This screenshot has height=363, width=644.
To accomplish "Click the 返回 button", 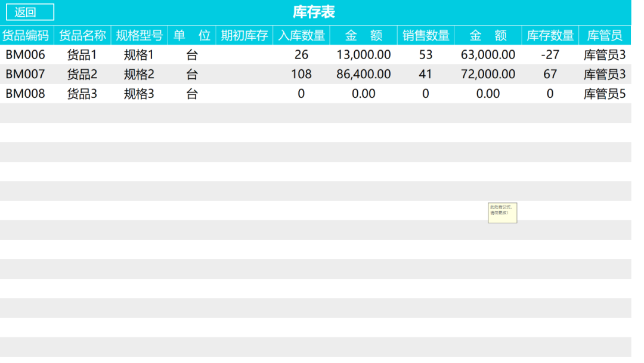I will (x=30, y=12).
